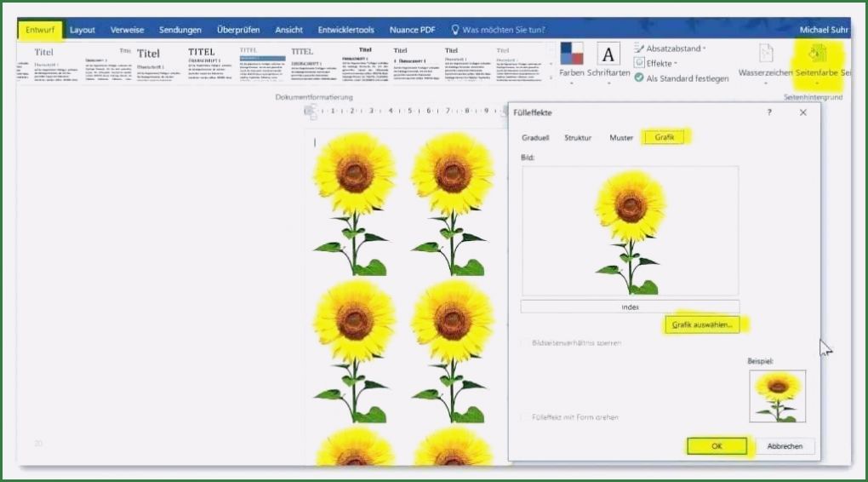Click the Effekte icon in ribbon

tap(639, 63)
